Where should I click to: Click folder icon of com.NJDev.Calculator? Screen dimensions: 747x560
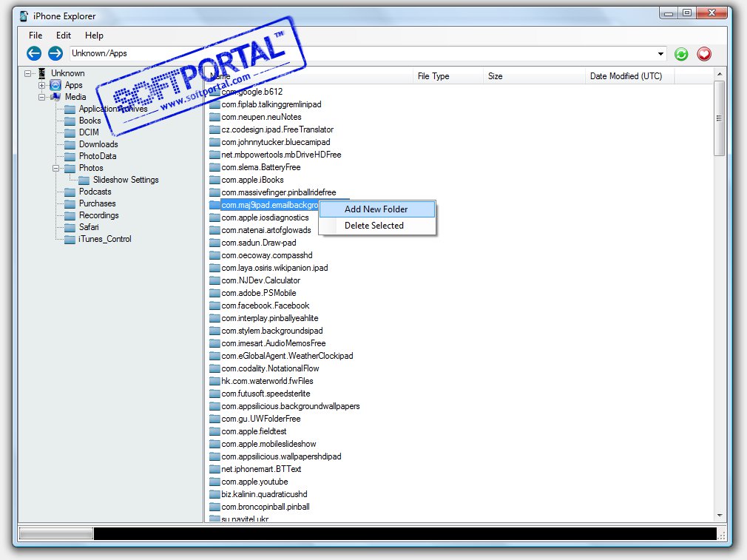point(214,280)
